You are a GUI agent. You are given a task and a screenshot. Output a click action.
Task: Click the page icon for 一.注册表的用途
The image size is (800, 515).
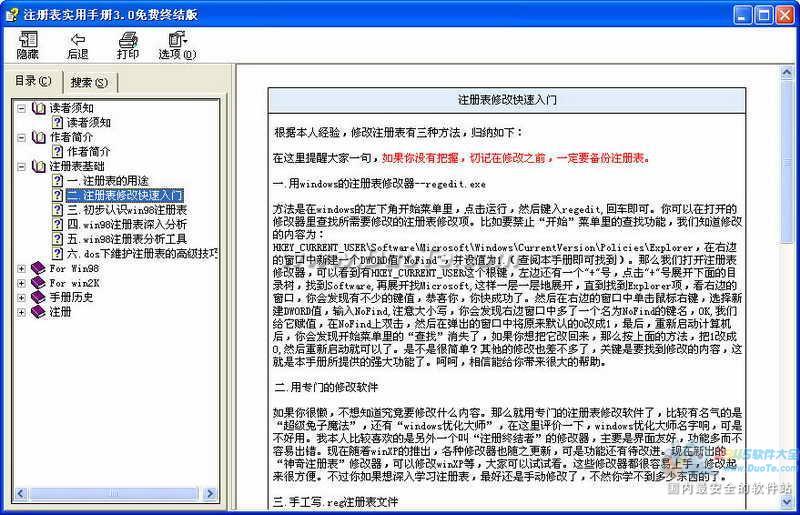58,181
